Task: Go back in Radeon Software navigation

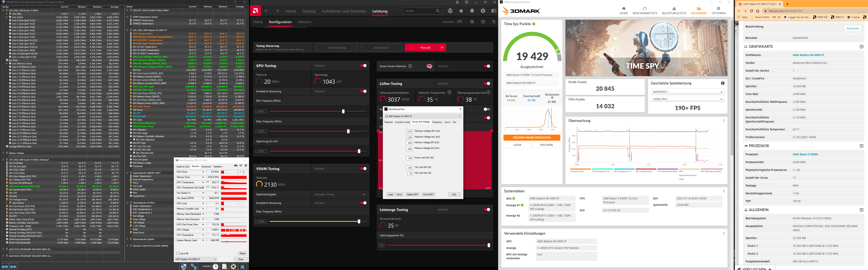Action: [266, 11]
